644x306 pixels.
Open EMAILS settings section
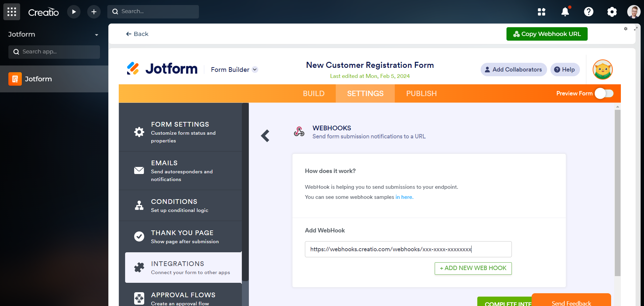pos(180,171)
